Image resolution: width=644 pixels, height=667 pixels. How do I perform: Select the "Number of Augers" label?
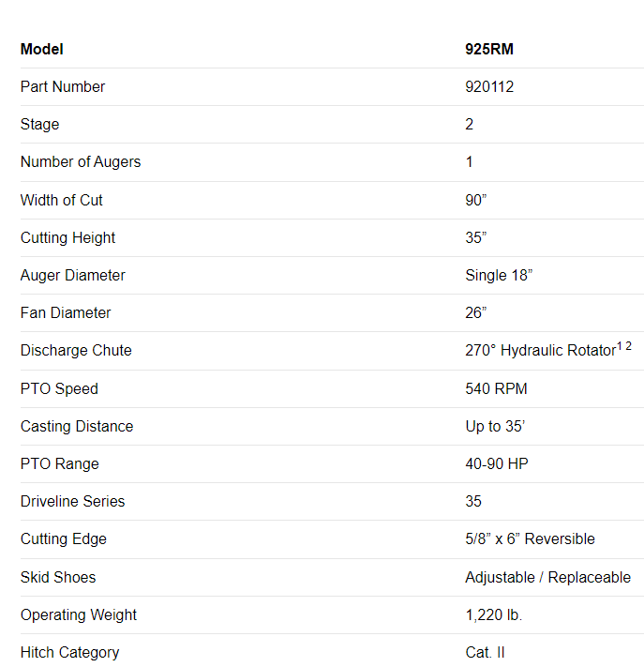(81, 162)
